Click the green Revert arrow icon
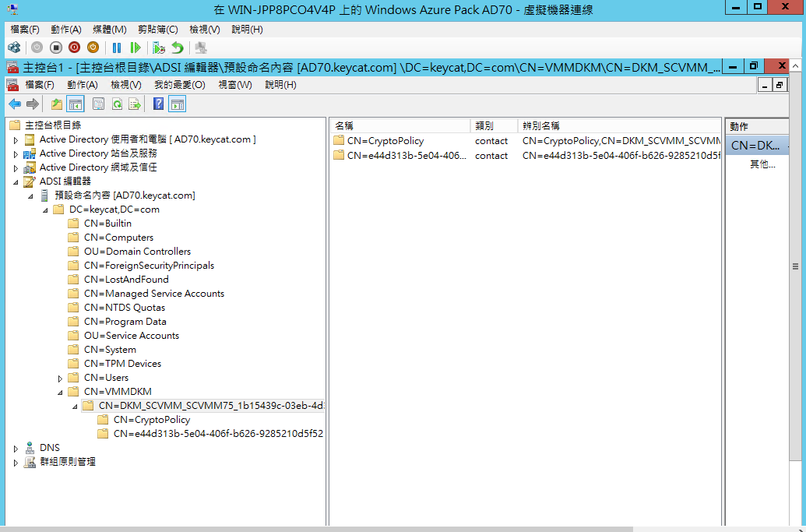Image resolution: width=806 pixels, height=532 pixels. point(178,48)
